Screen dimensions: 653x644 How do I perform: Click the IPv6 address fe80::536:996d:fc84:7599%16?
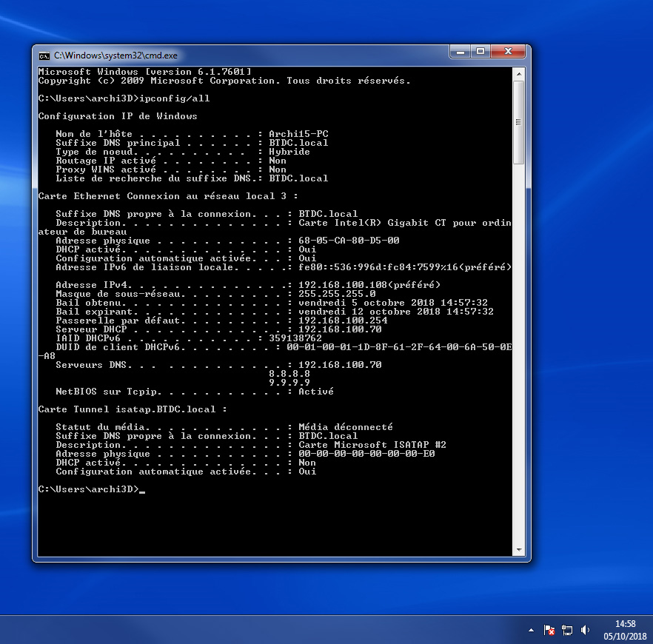[x=378, y=266]
